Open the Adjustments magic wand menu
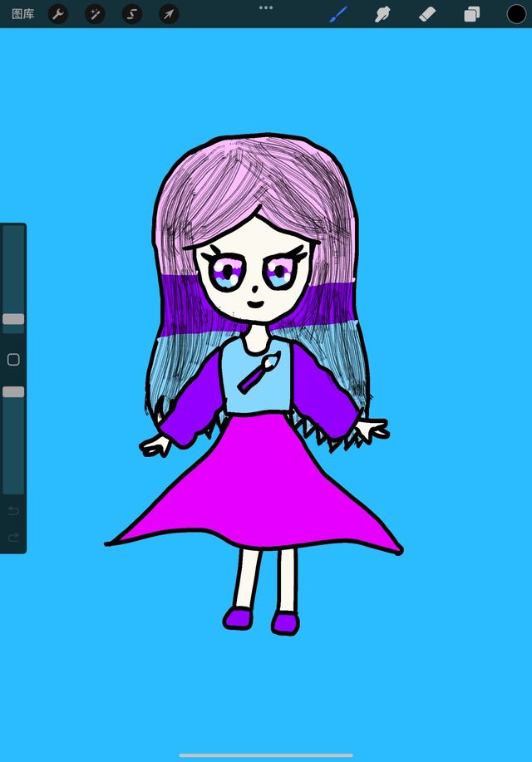Image resolution: width=532 pixels, height=762 pixels. (x=96, y=14)
